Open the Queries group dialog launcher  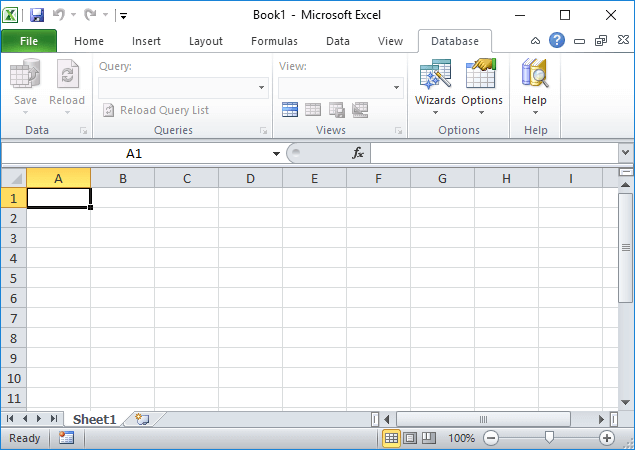264,130
